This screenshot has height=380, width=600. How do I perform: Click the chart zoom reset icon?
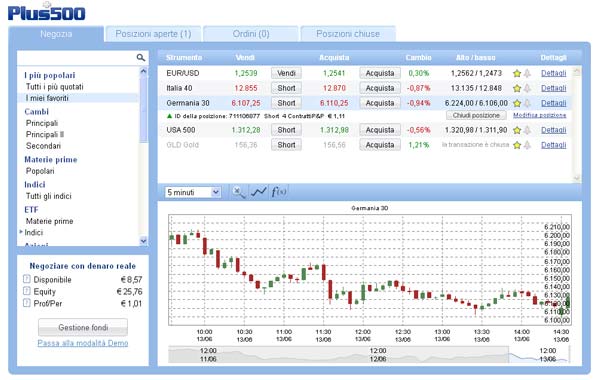click(239, 192)
